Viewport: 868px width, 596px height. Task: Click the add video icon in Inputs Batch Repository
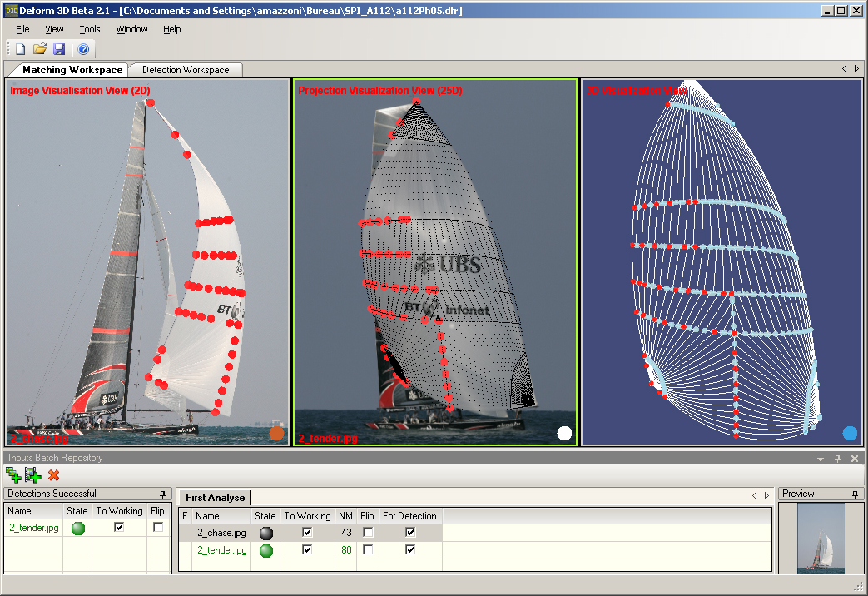point(33,475)
